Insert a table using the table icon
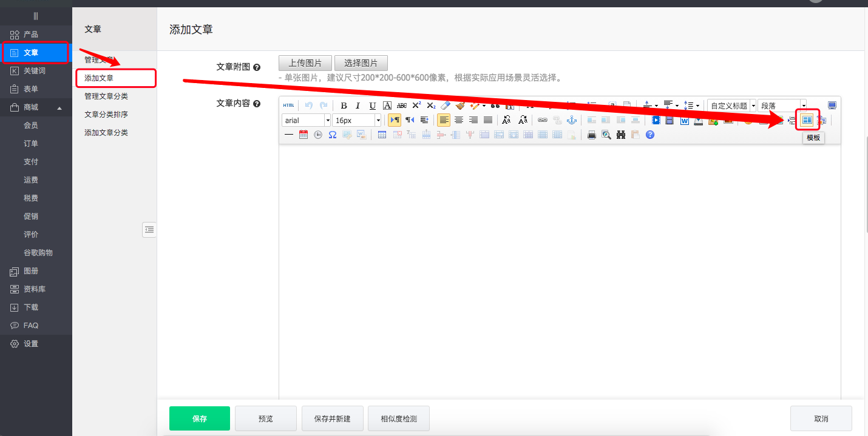 click(x=382, y=135)
